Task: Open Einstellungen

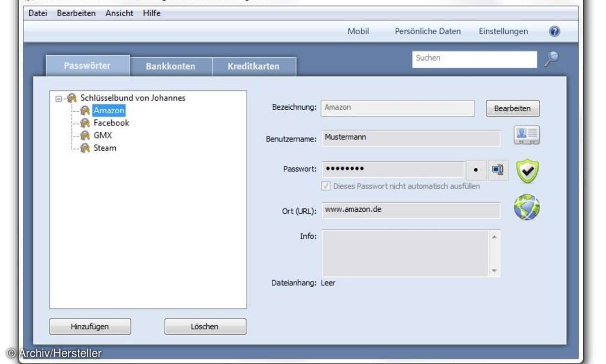Action: click(x=503, y=31)
